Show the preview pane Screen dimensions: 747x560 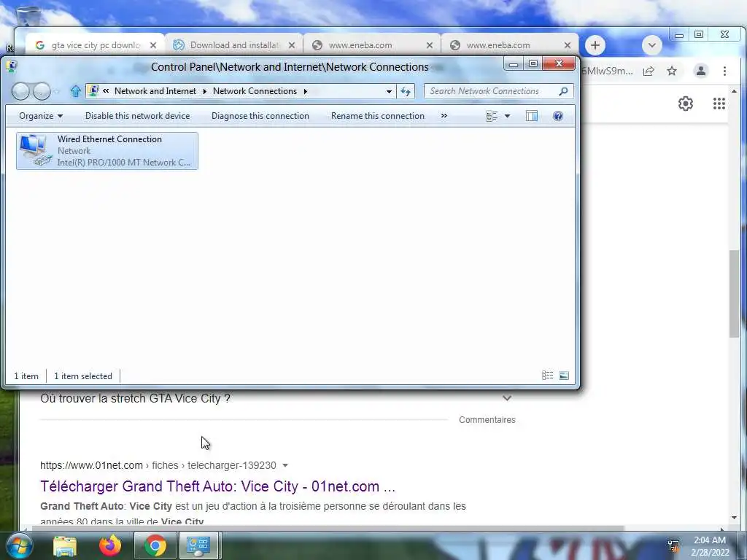(x=532, y=116)
